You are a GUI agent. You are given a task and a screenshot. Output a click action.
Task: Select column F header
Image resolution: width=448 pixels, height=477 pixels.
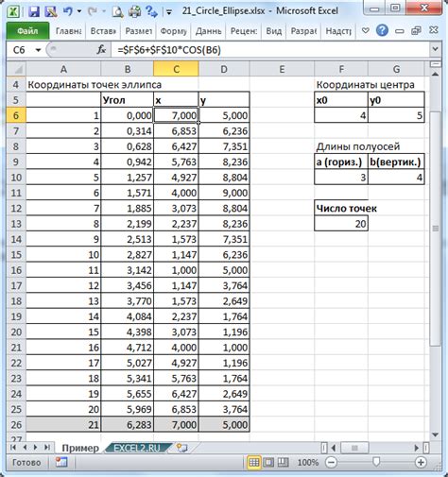point(341,69)
